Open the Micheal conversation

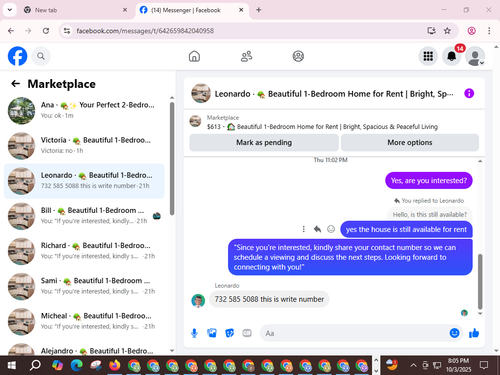(x=84, y=321)
